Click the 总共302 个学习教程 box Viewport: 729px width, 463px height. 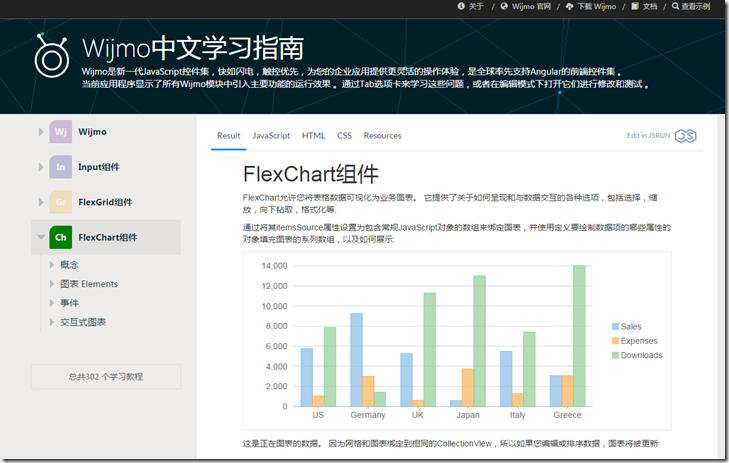tap(106, 377)
